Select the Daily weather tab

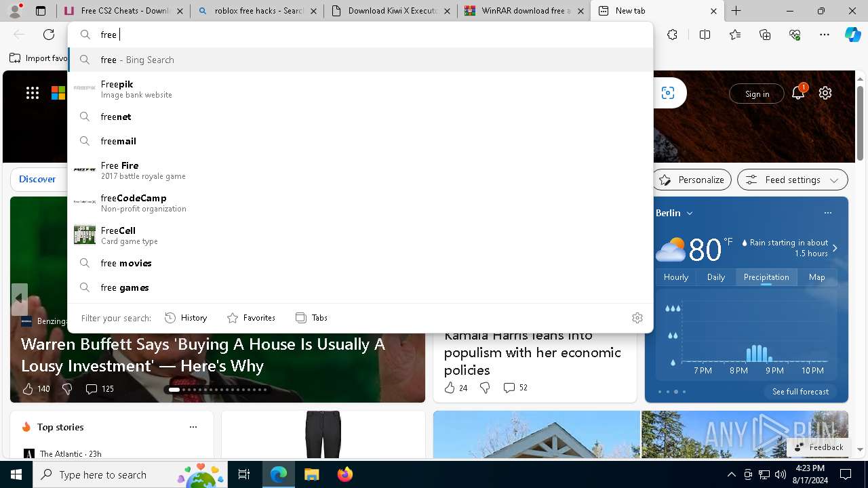[x=716, y=277]
